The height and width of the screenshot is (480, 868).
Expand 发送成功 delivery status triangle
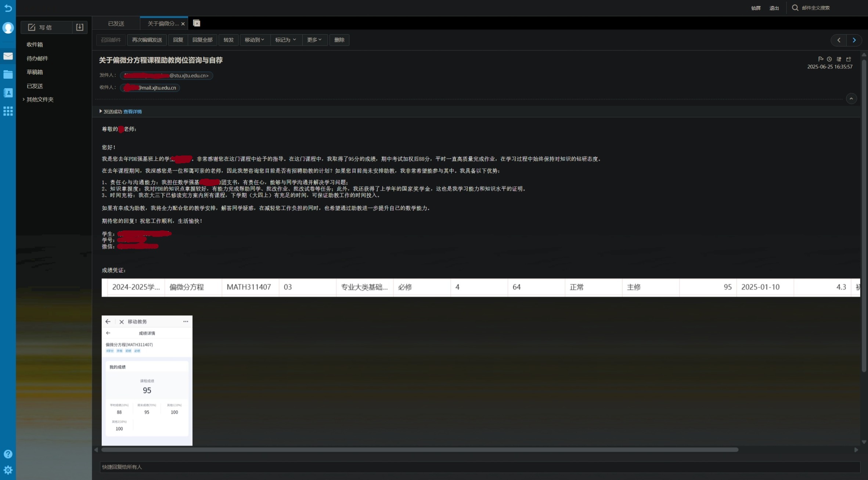[101, 111]
